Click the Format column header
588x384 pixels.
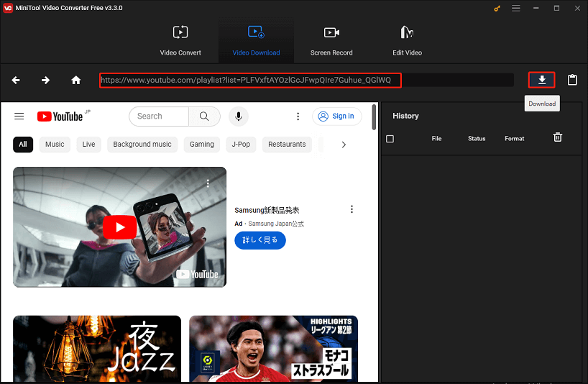tap(515, 139)
